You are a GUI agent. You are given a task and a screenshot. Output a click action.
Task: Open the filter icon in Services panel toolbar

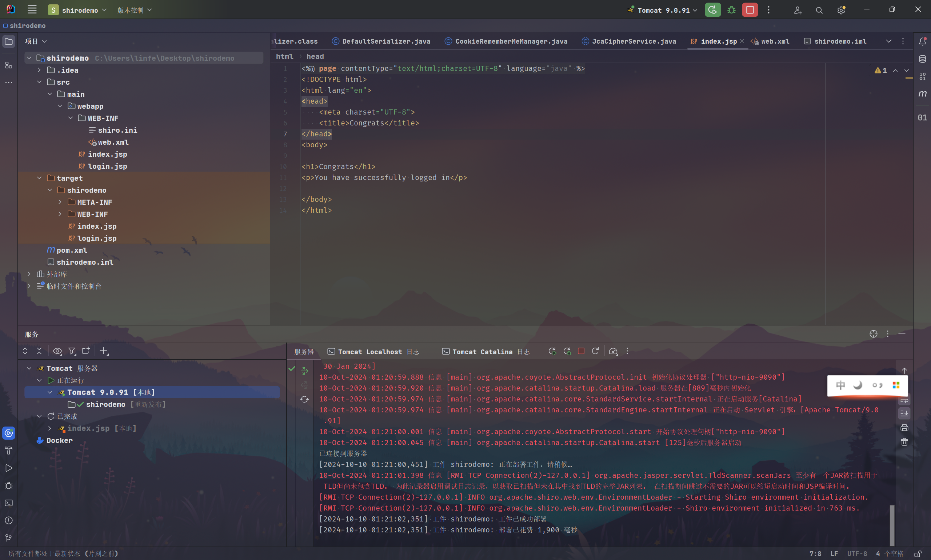click(72, 351)
